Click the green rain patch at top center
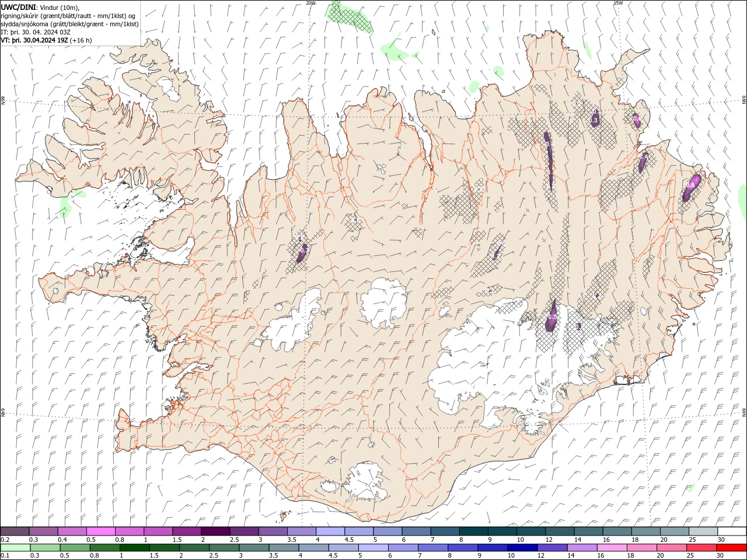Screen dimensions: 747x560 [350, 17]
